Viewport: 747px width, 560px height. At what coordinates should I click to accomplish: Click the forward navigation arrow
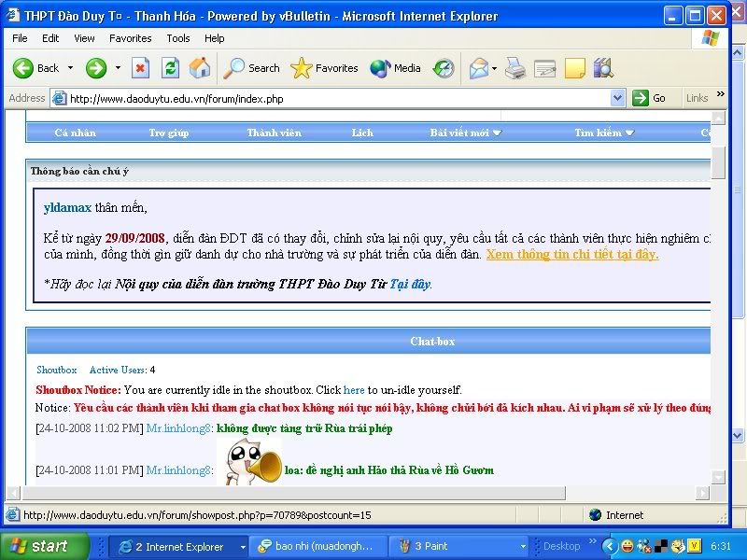coord(95,68)
